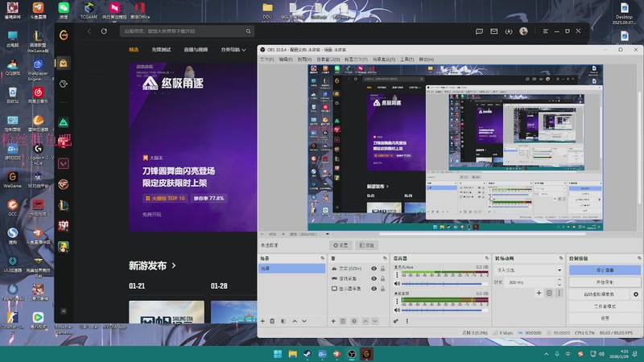
Task: Select WeGame sidebar store icon
Action: coord(64,63)
